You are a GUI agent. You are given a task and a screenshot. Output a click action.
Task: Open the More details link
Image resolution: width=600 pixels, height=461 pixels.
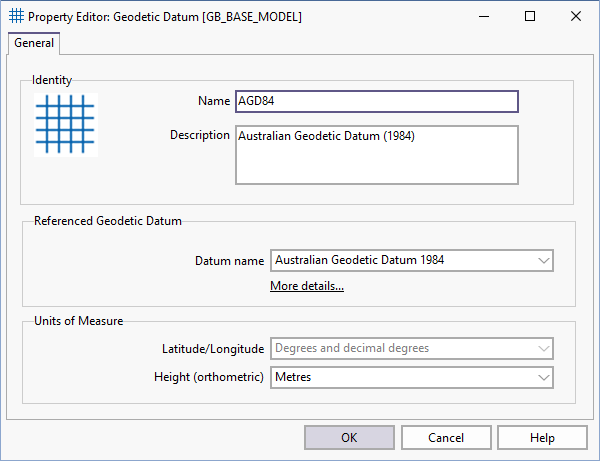[x=307, y=287]
